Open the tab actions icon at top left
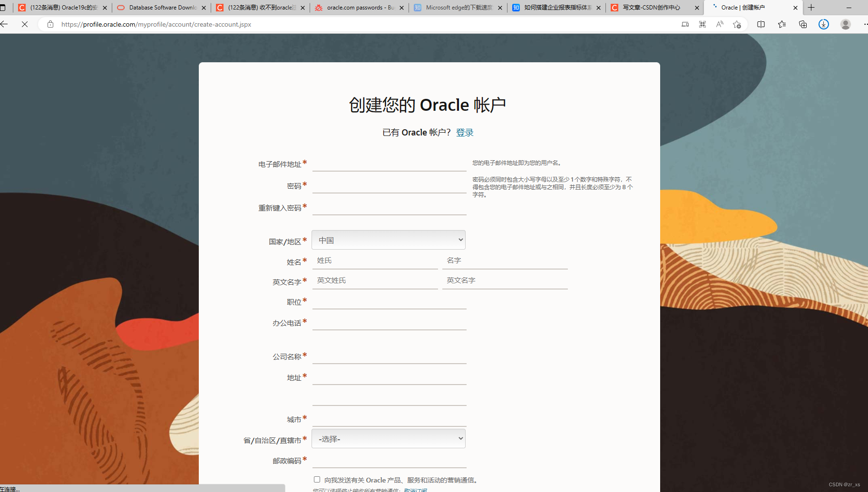Image resolution: width=868 pixels, height=492 pixels. click(x=3, y=8)
